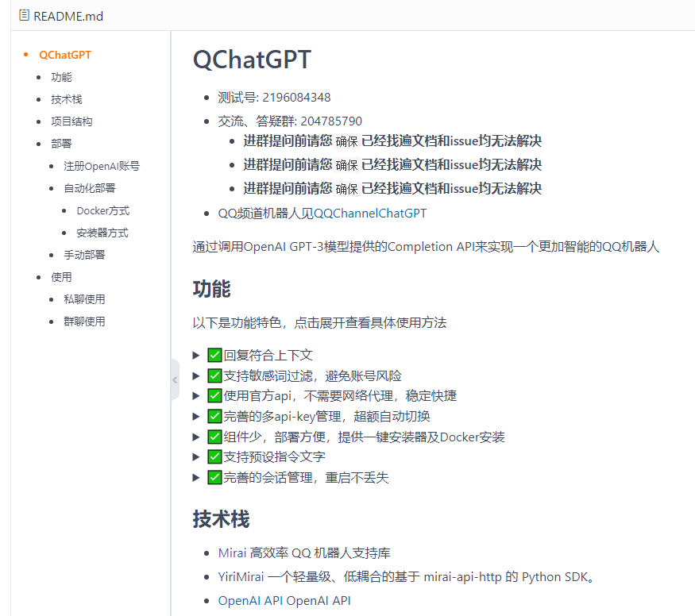This screenshot has width=695, height=616.
Task: Click green checkmark beside 完善的多api-key管理
Action: [214, 416]
